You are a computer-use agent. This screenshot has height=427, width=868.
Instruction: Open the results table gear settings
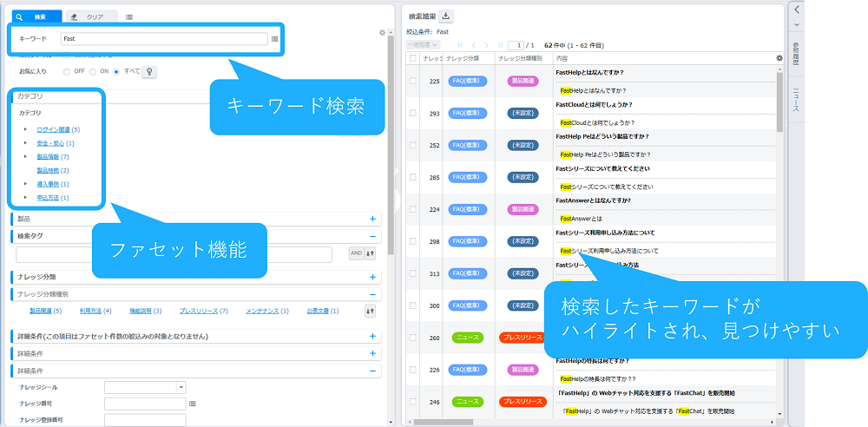779,58
